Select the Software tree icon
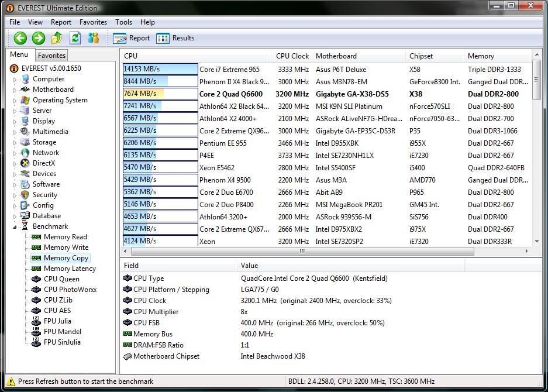The width and height of the screenshot is (548, 392). point(25,184)
